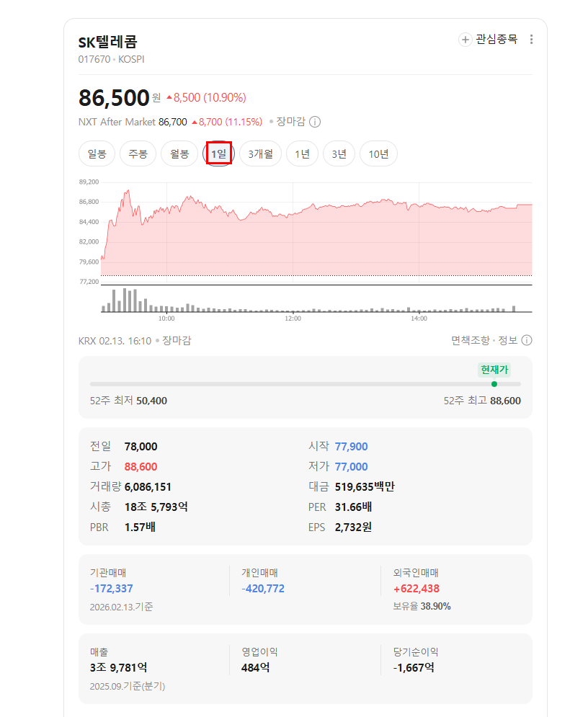Open the three-dot more options menu

click(x=531, y=40)
